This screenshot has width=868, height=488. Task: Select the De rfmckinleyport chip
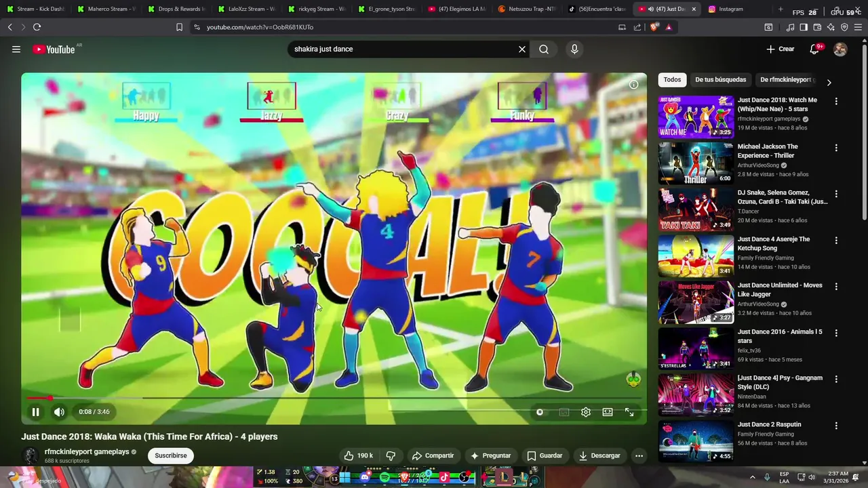(x=787, y=79)
